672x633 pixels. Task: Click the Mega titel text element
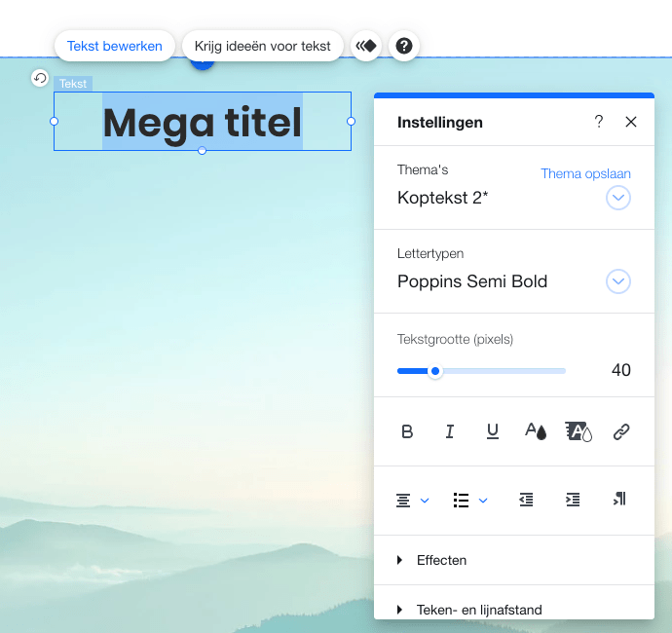[x=203, y=123]
